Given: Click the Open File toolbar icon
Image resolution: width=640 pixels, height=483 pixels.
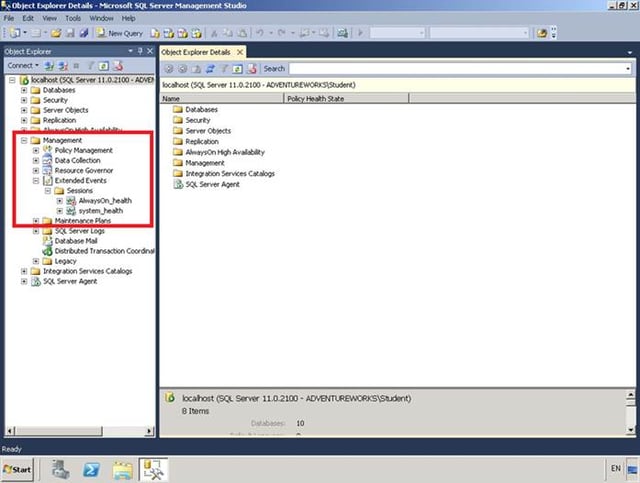Looking at the screenshot, I should pos(56,33).
